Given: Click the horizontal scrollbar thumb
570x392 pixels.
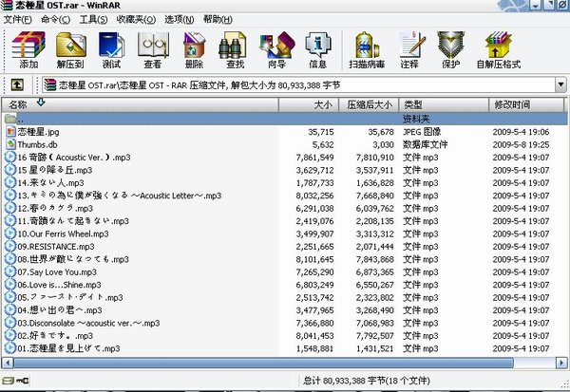Looking at the screenshot, I should pyautogui.click(x=263, y=363).
